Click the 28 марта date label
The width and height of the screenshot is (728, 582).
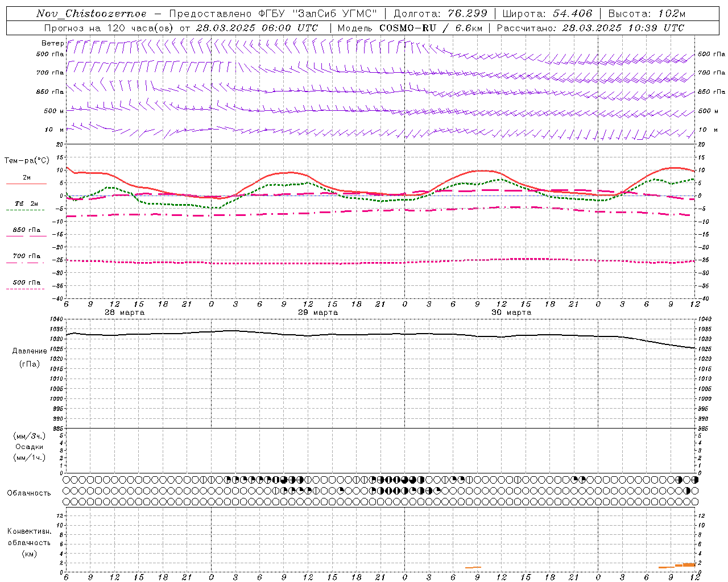tap(125, 313)
